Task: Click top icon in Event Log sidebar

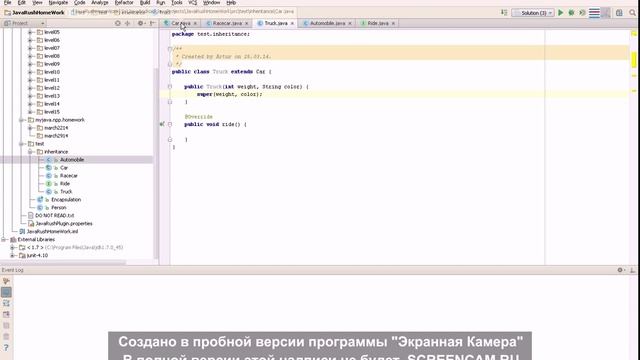Action: [6, 281]
